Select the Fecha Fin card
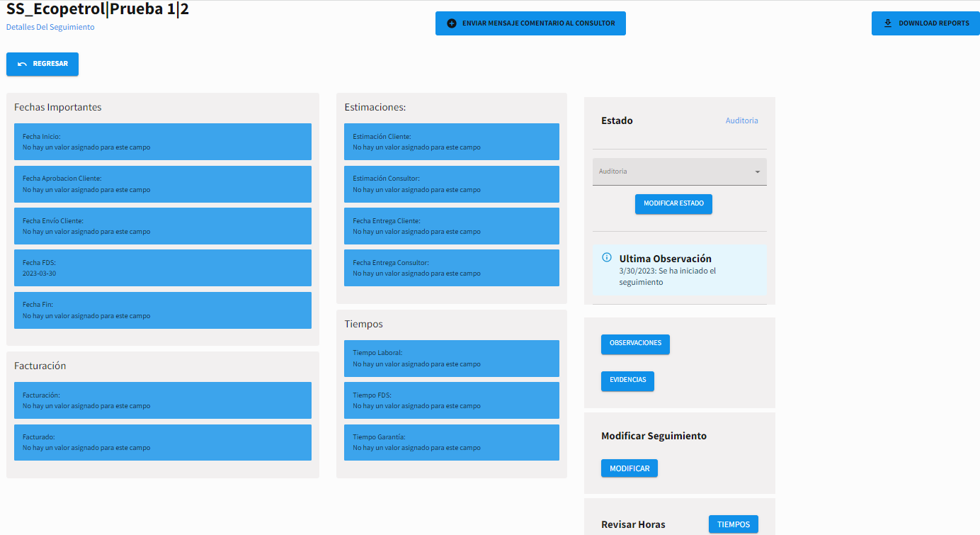Screen dimensions: 980x535 tap(163, 310)
